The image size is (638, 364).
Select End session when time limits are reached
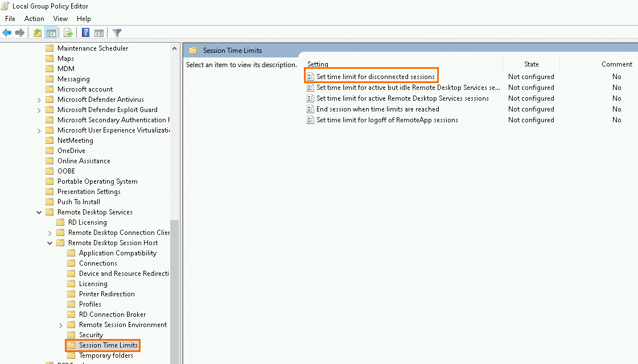[x=377, y=109]
